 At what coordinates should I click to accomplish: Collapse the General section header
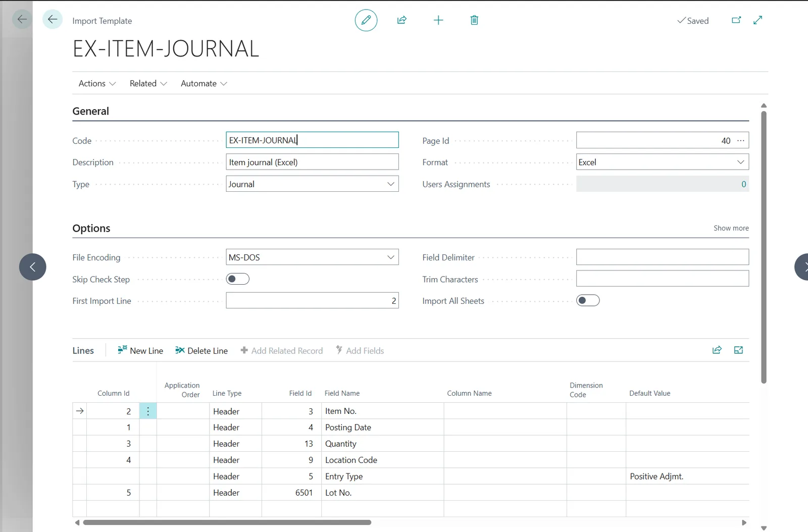coord(90,111)
